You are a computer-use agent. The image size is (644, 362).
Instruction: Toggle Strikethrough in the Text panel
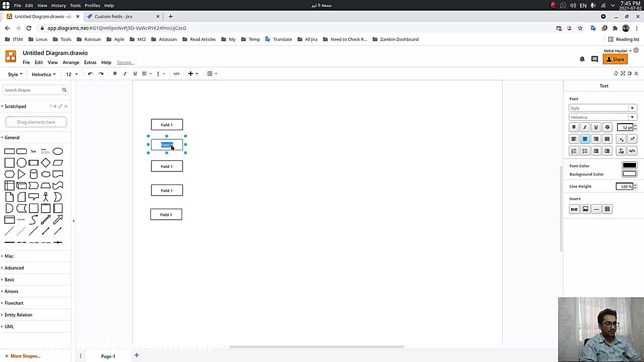[x=607, y=127]
